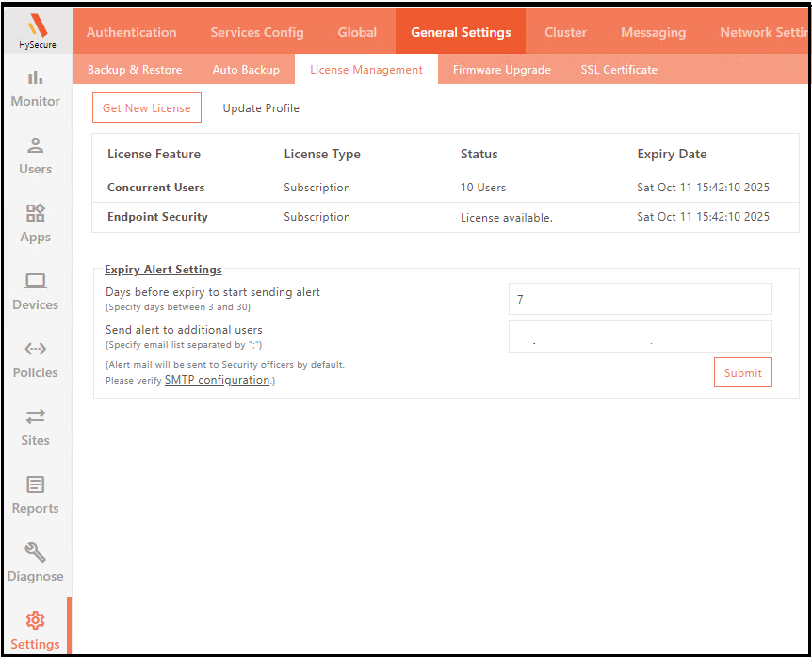Open the Backup & Restore sub-tab

(x=135, y=70)
